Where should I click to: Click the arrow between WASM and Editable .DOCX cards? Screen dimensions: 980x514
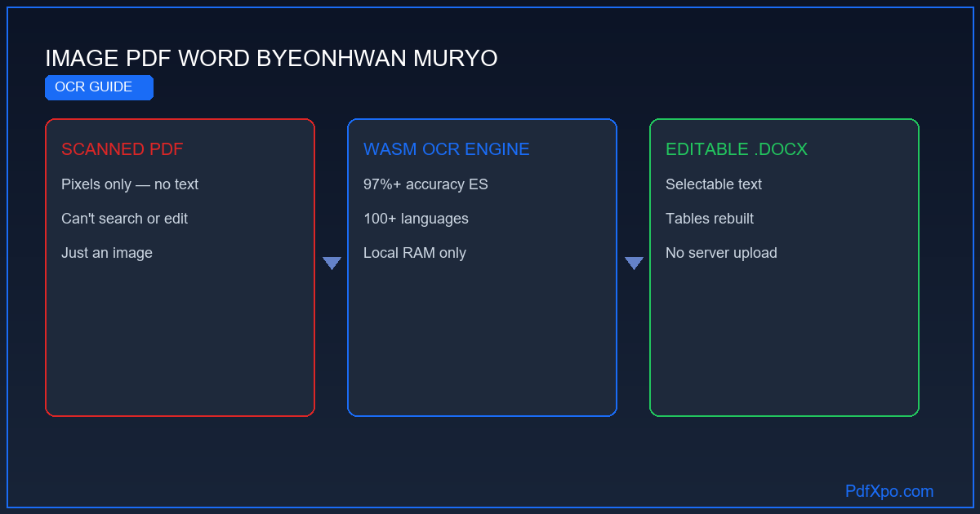(x=634, y=263)
